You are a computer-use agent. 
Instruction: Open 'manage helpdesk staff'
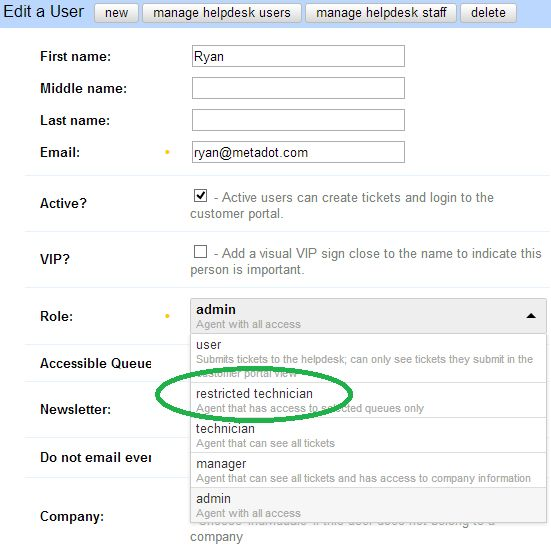(x=381, y=13)
